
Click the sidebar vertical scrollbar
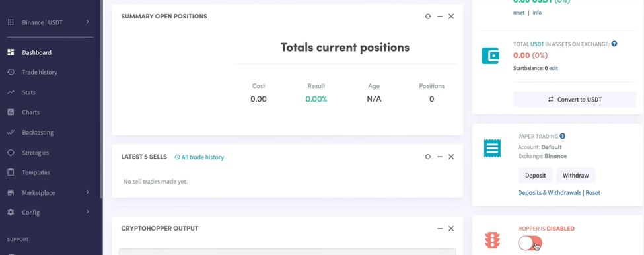101,98
